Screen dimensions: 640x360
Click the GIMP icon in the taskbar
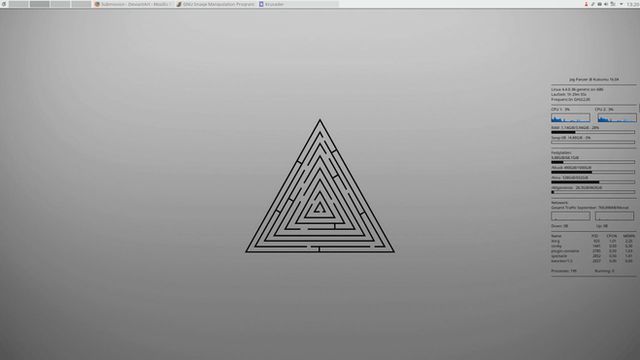pos(179,4)
